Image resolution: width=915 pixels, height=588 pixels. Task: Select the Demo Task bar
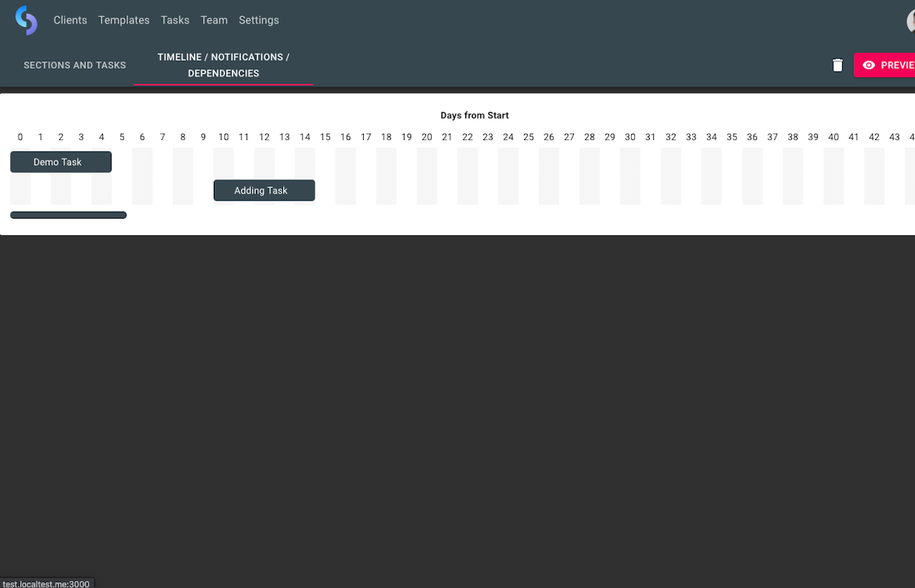pos(61,162)
